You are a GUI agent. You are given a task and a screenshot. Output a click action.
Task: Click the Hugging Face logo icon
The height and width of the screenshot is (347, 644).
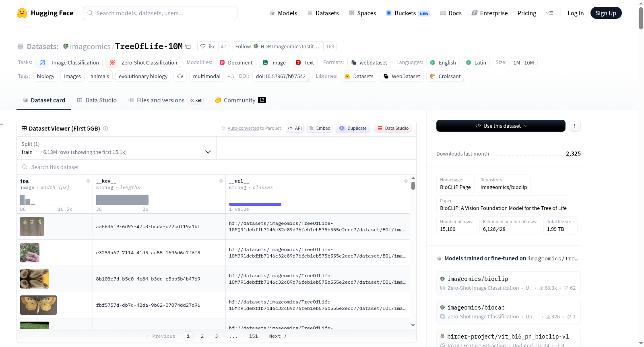click(22, 13)
